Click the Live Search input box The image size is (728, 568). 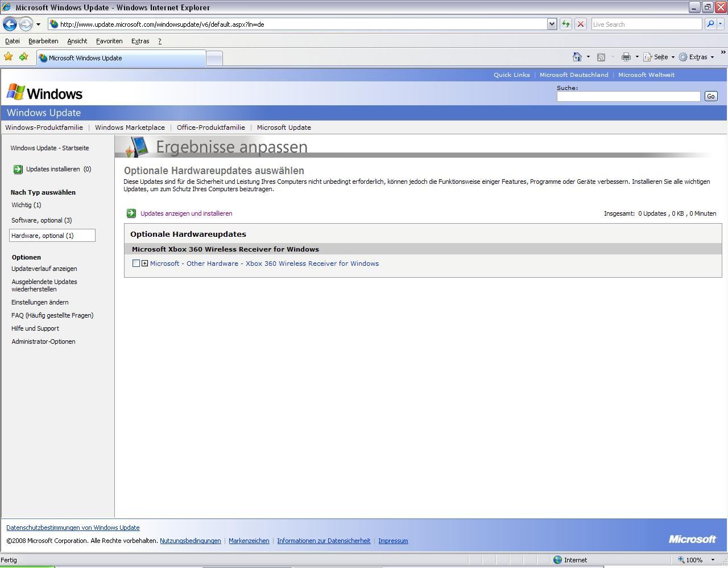[x=647, y=24]
